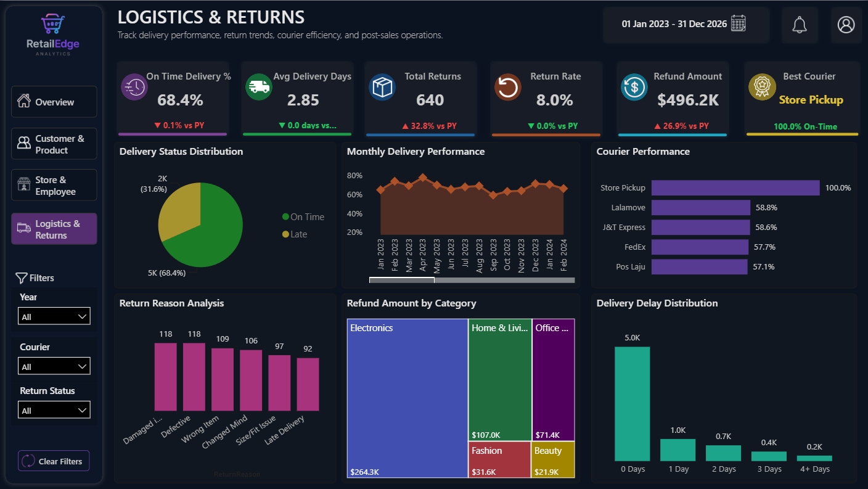Viewport: 868px width, 489px height.
Task: Click the Refund Amount dollar icon
Action: click(634, 87)
